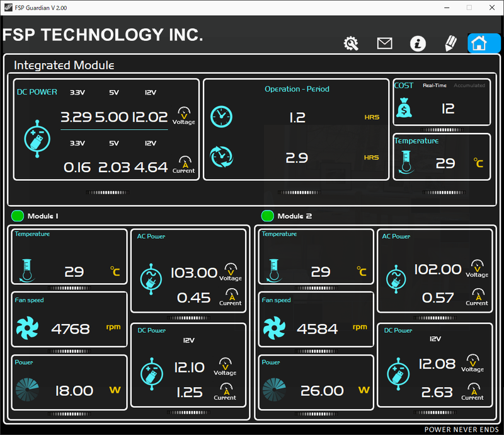Click the 4584 rpm fan reading

point(318,329)
